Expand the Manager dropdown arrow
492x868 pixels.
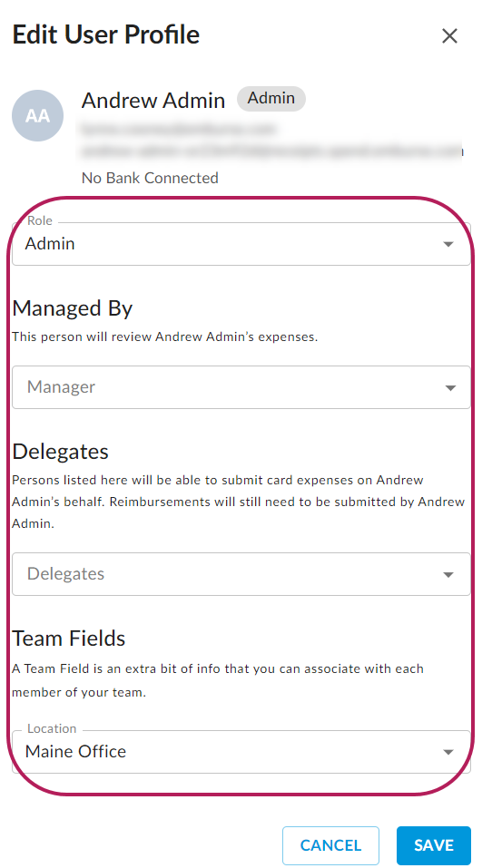pyautogui.click(x=450, y=387)
